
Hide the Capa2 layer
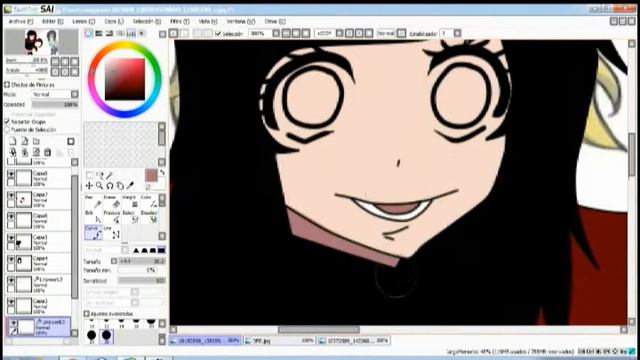pos(11,302)
